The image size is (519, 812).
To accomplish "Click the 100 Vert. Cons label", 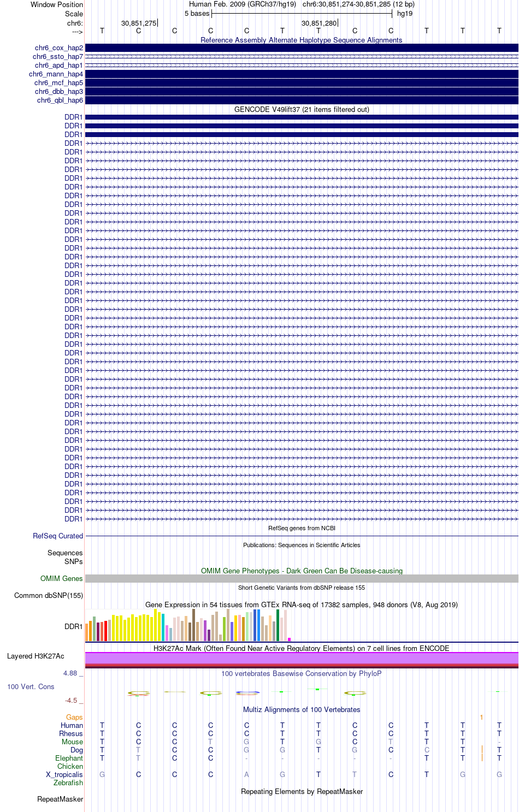I will pyautogui.click(x=31, y=687).
